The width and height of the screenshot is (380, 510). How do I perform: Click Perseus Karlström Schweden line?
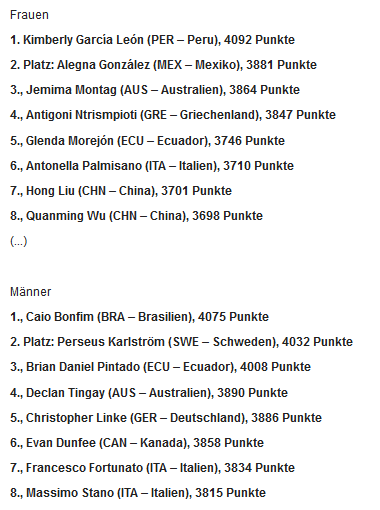[181, 342]
